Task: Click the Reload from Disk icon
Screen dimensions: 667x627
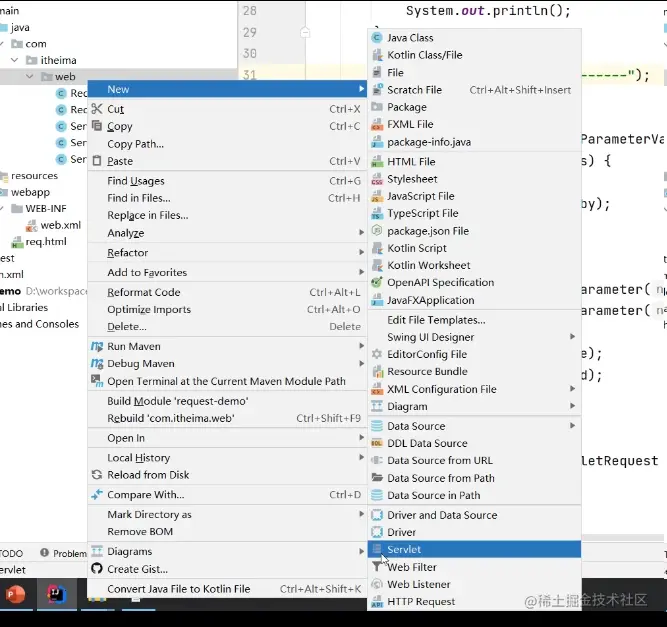Action: tap(97, 474)
